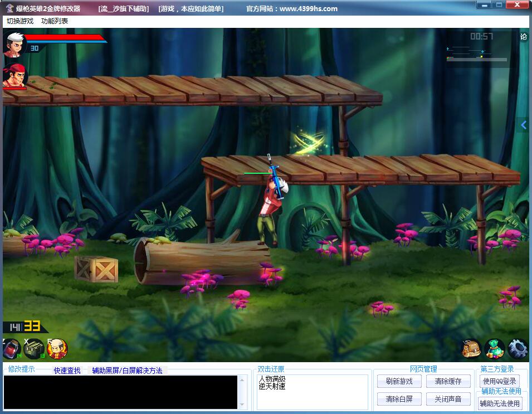Image resolution: width=532 pixels, height=414 pixels.
Task: Expand the side panel with blue chevron
Action: [x=524, y=125]
